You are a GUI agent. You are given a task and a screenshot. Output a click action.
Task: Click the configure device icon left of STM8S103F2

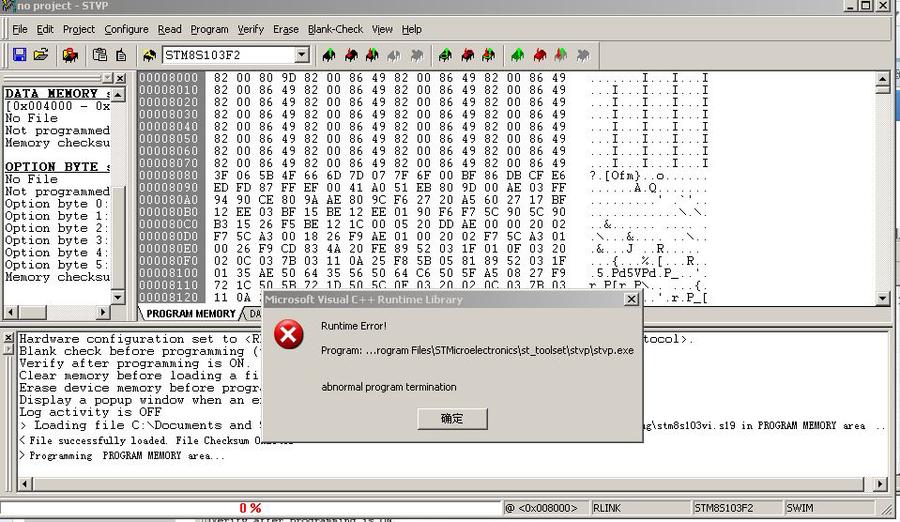(x=149, y=55)
